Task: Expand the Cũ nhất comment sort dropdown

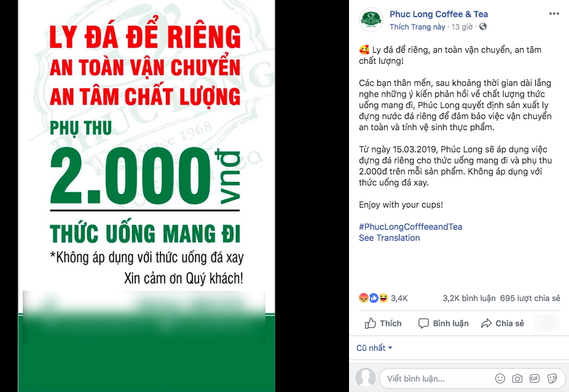Action: 374,348
